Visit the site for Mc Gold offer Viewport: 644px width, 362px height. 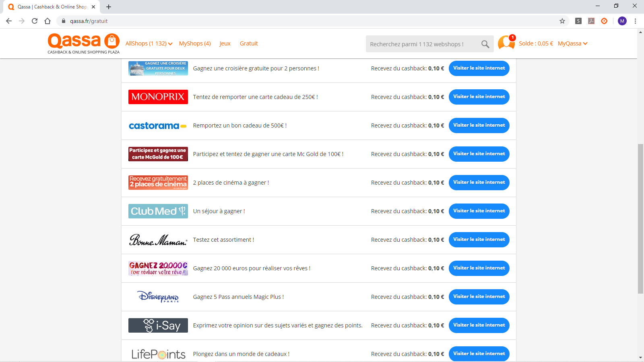(479, 154)
